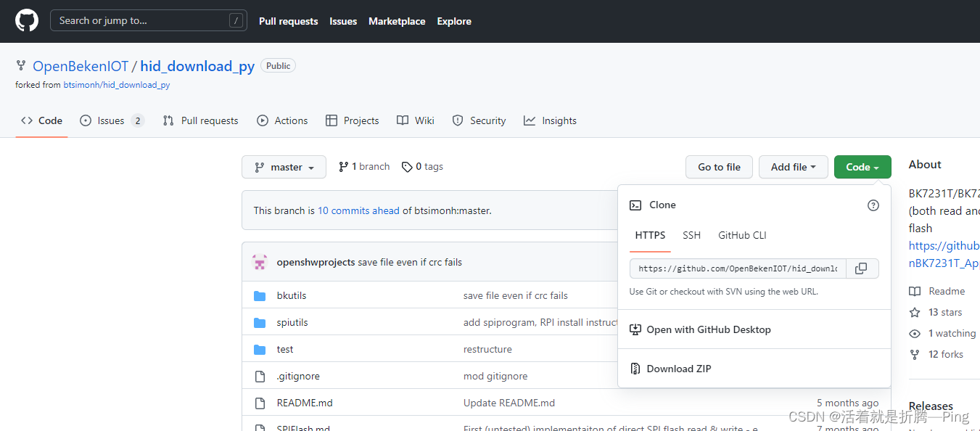Switch to the repository Pull requests tab

[201, 120]
